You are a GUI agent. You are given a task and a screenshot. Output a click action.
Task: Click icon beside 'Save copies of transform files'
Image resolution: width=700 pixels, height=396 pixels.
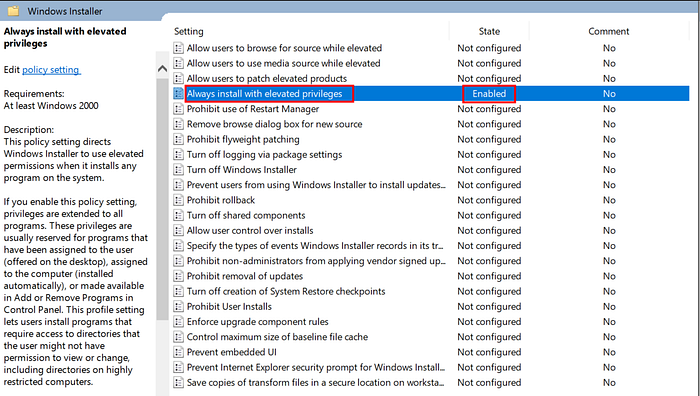pos(179,382)
